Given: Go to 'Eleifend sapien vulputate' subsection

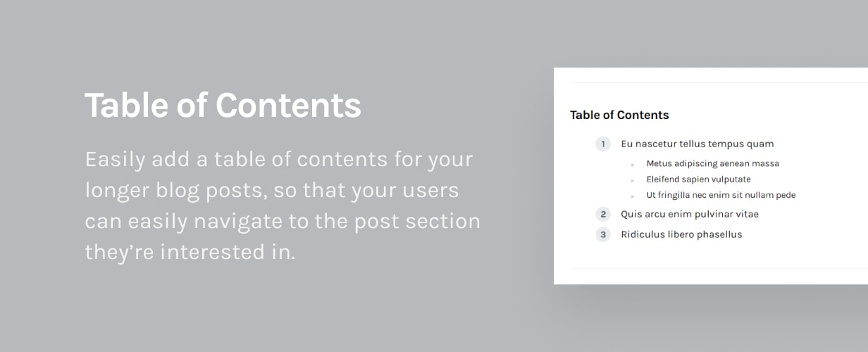Looking at the screenshot, I should [x=698, y=180].
